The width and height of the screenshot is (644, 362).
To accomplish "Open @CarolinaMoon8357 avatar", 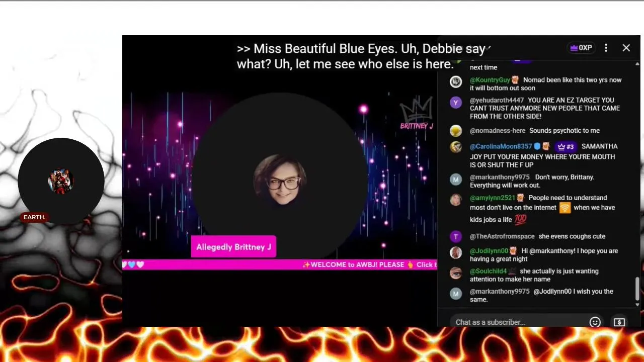I will (x=456, y=147).
